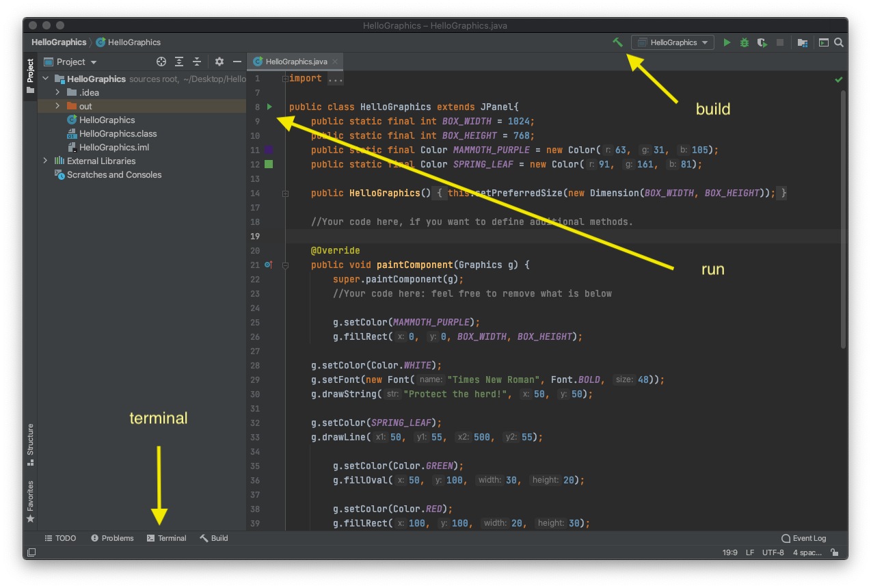This screenshot has height=588, width=871.
Task: Select HelloGraphics.iml file
Action: point(108,147)
